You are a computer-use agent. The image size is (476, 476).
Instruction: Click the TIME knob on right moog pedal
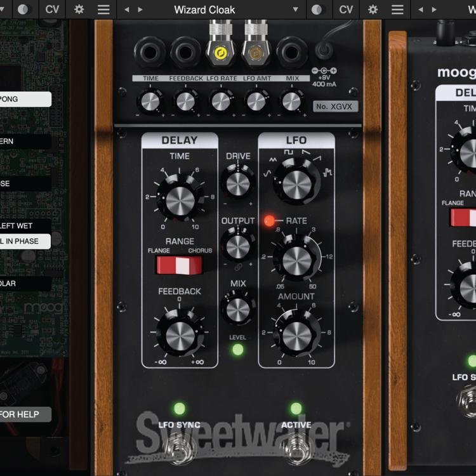(x=465, y=152)
